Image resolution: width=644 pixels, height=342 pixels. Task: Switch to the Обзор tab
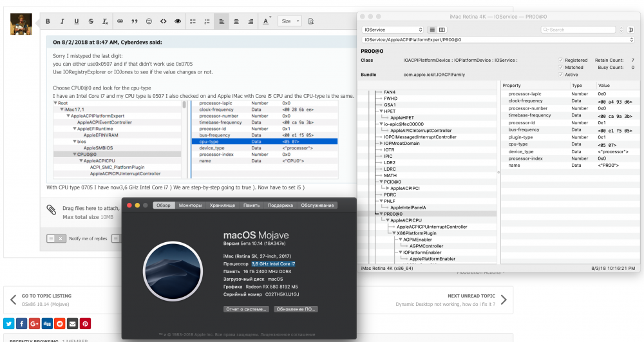pos(164,205)
